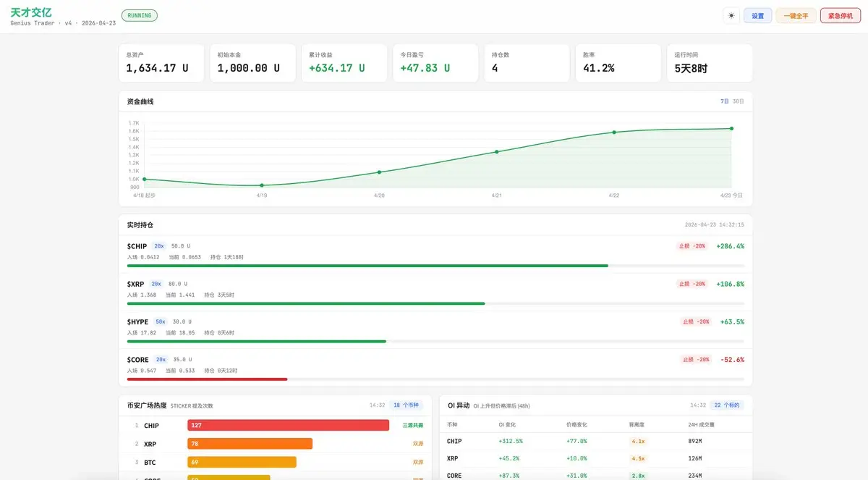Select the $CHIP position row
This screenshot has height=480, width=868.
(435, 252)
